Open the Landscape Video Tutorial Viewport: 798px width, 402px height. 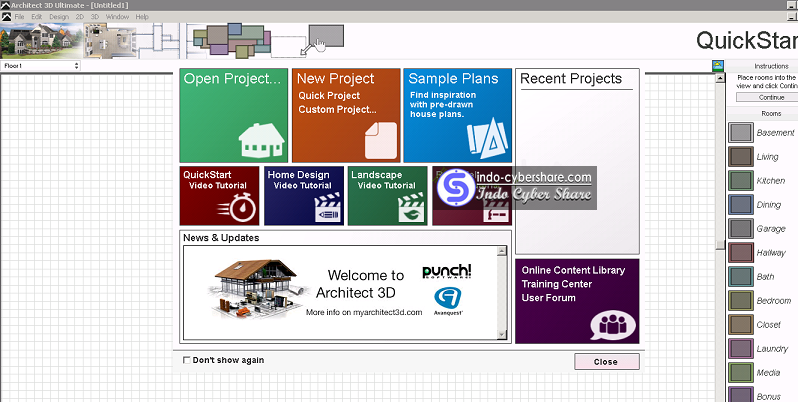[x=388, y=196]
